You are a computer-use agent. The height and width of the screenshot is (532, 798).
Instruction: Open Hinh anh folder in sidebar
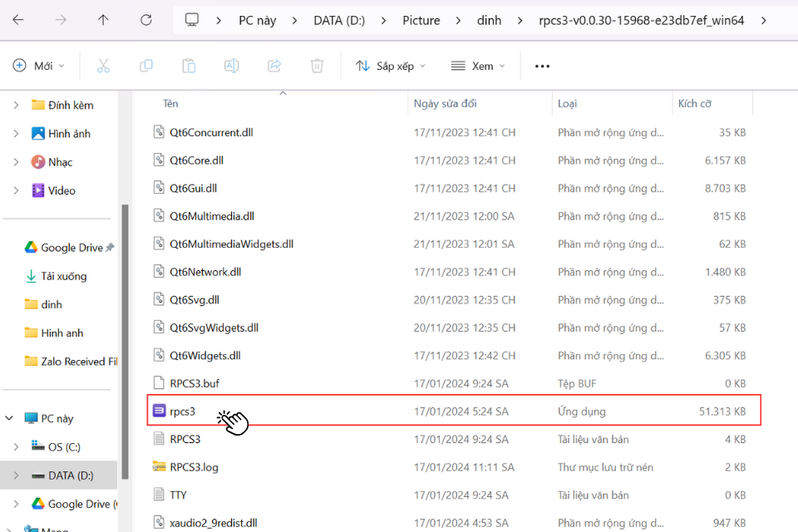pos(54,333)
